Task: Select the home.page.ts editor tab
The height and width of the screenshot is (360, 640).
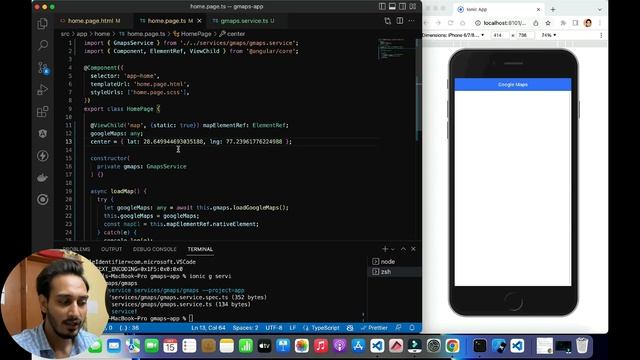Action: coord(167,21)
